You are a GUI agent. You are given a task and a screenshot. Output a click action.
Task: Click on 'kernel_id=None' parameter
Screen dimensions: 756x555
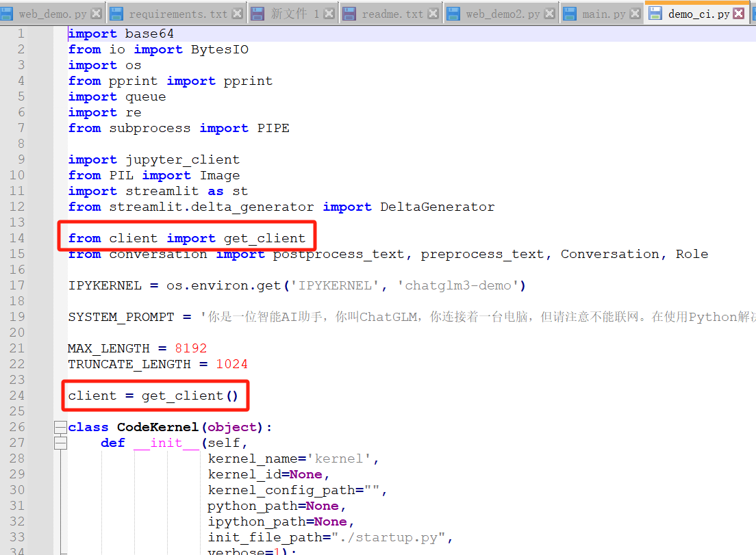click(265, 474)
